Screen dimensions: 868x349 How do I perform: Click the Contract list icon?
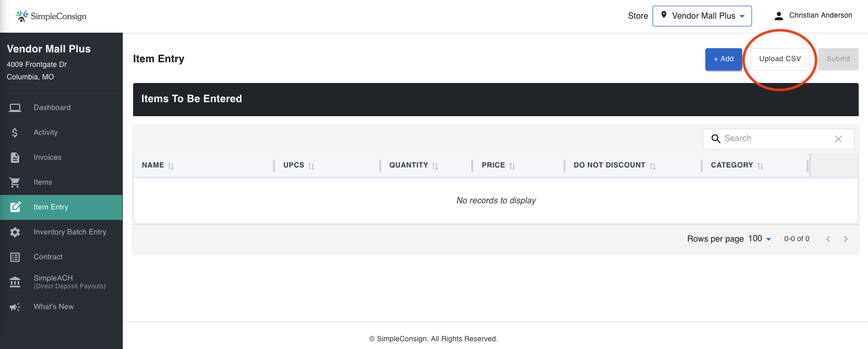pos(15,257)
